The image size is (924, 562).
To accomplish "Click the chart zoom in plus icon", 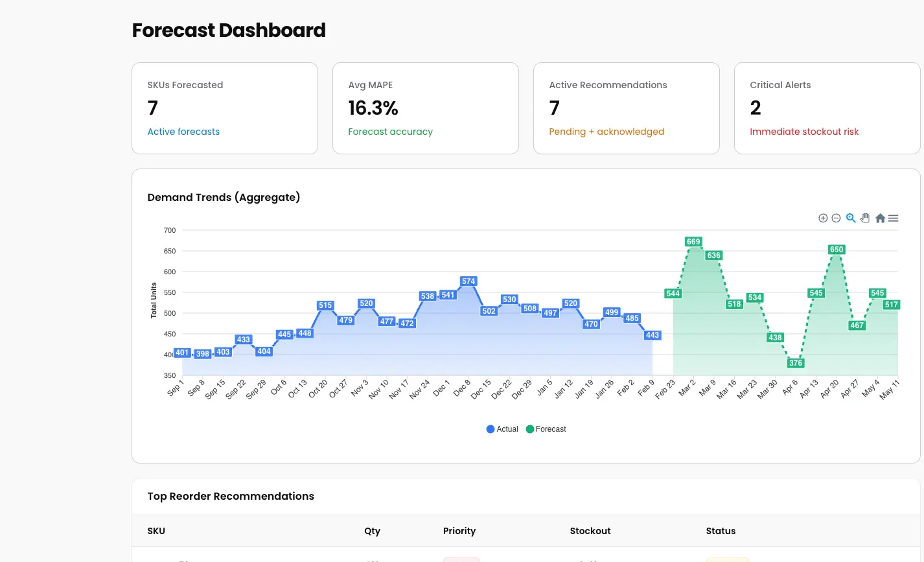I will pos(823,218).
